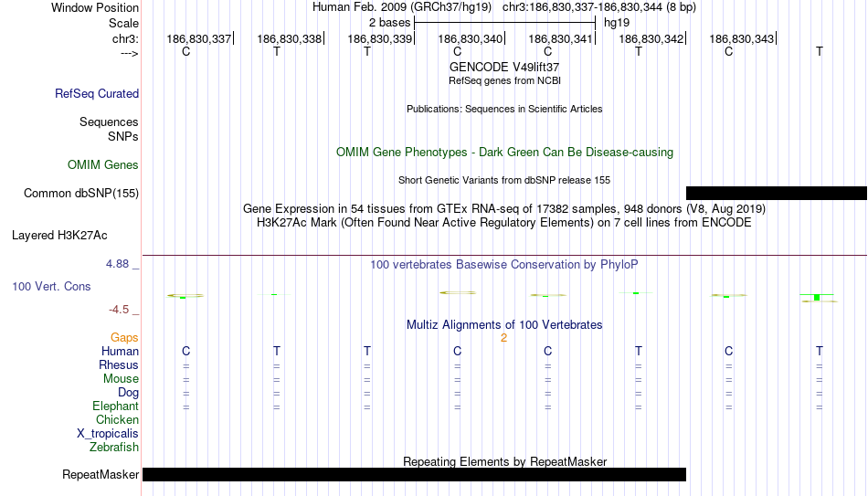
Task: Click the RefSeq Curated track label
Action: 97,93
